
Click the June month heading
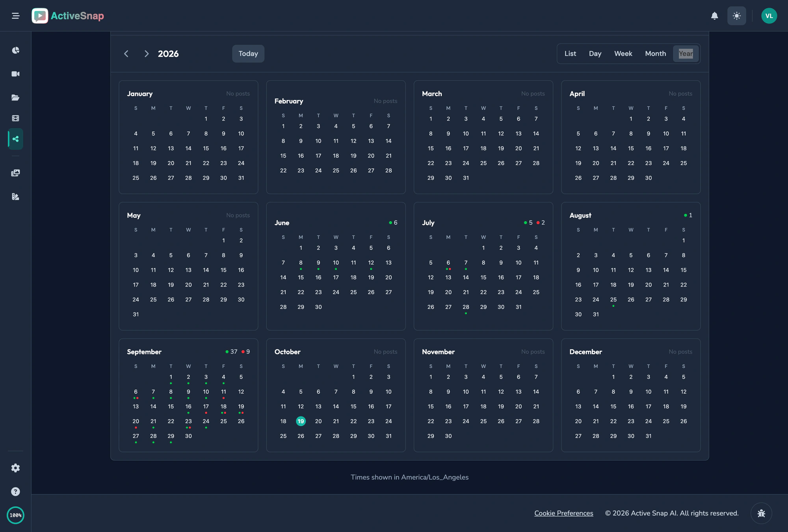[282, 223]
